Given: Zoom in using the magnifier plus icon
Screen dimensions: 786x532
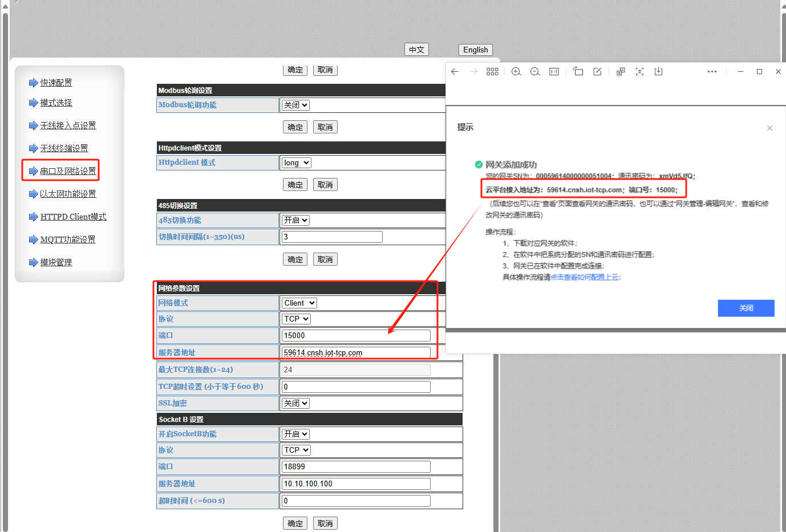Looking at the screenshot, I should 516,71.
